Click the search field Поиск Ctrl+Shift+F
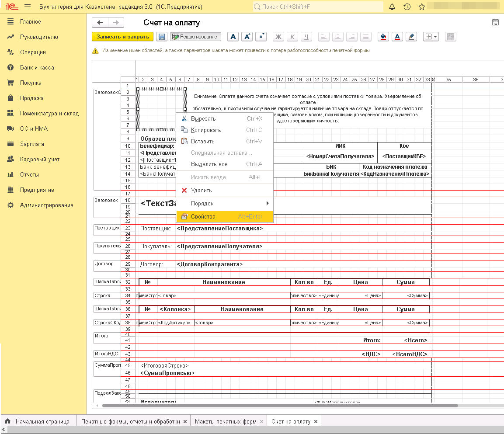Viewport: 504px width, 434px height. (x=318, y=7)
